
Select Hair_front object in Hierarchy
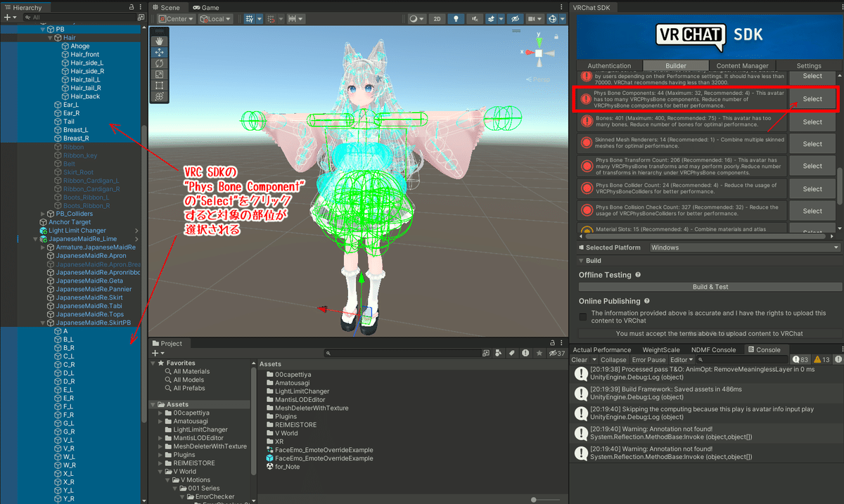[x=84, y=54]
